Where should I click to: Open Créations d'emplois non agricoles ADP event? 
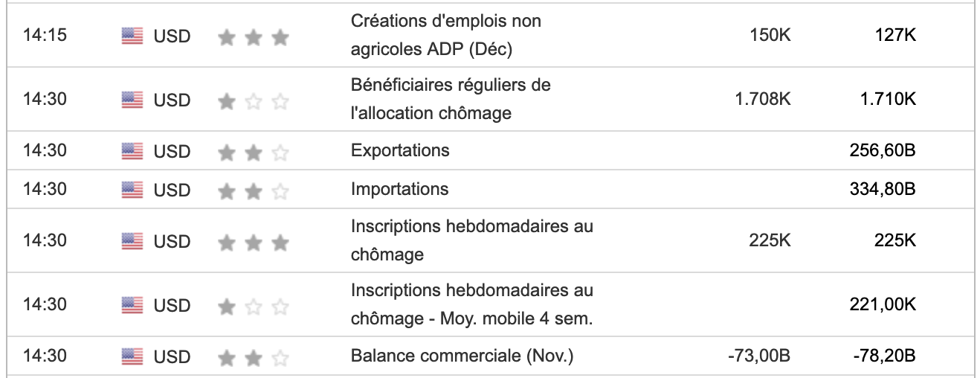445,36
